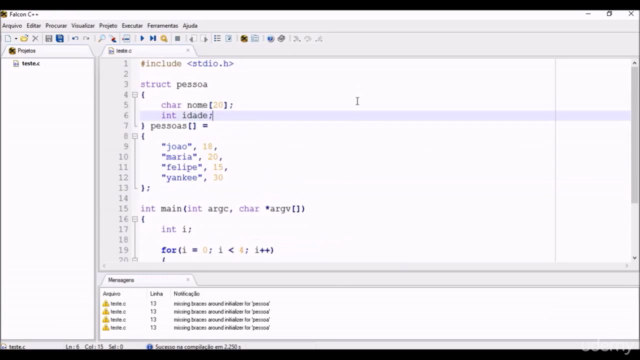Click the New file icon

click(8, 38)
